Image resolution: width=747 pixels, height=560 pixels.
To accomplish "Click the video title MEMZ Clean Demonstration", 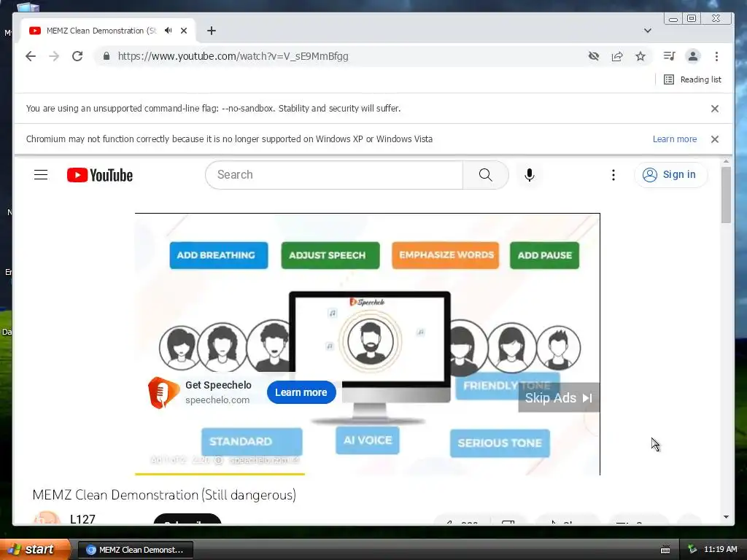I will [164, 495].
